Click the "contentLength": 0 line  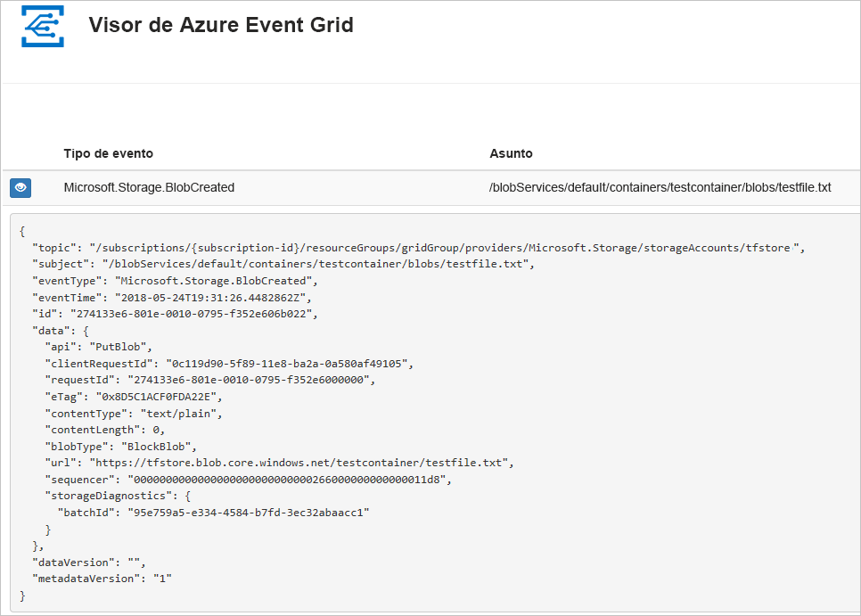(x=105, y=430)
